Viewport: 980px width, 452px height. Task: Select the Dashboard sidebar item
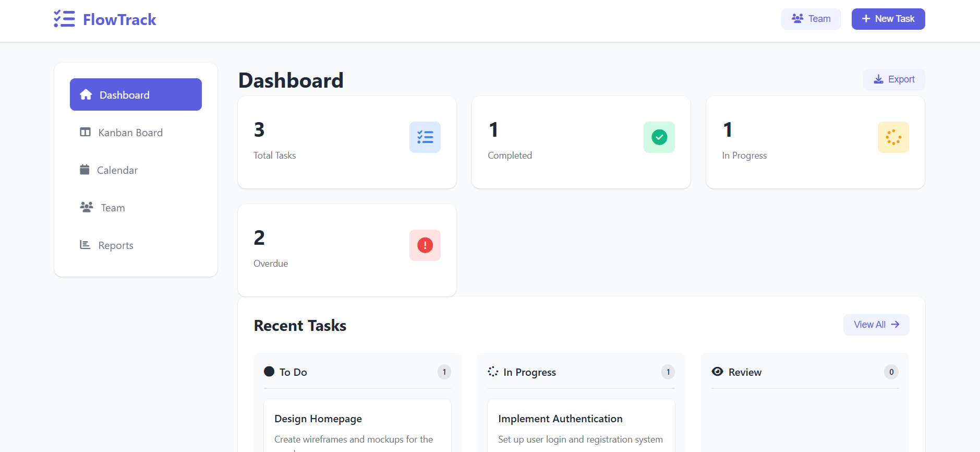136,94
